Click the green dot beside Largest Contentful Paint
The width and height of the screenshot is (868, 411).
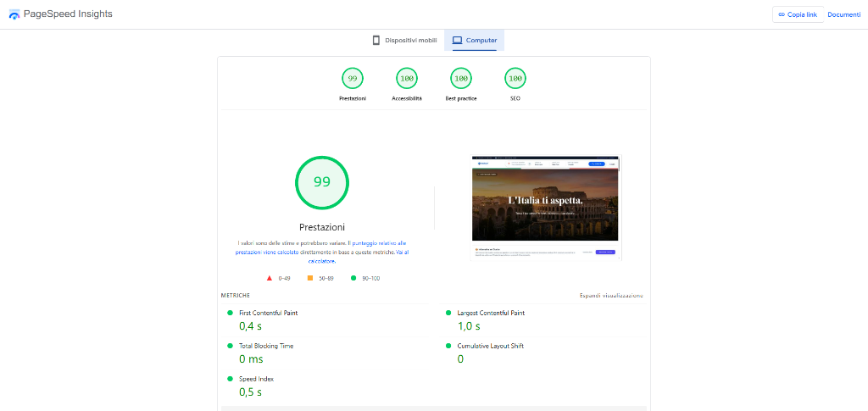(x=448, y=313)
